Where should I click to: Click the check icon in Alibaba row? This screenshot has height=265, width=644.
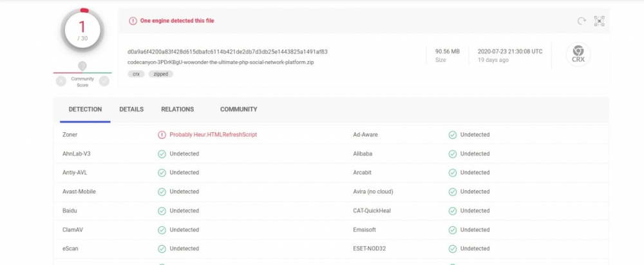[452, 154]
